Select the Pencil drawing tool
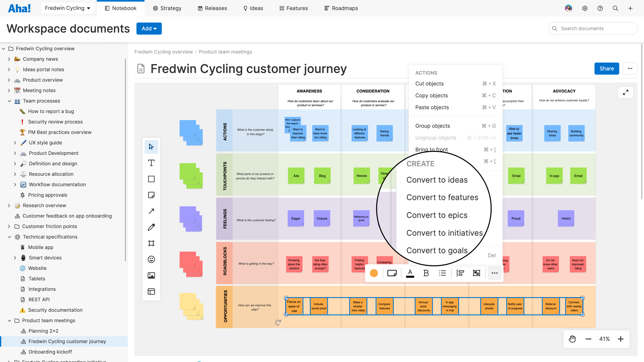 pos(151,227)
